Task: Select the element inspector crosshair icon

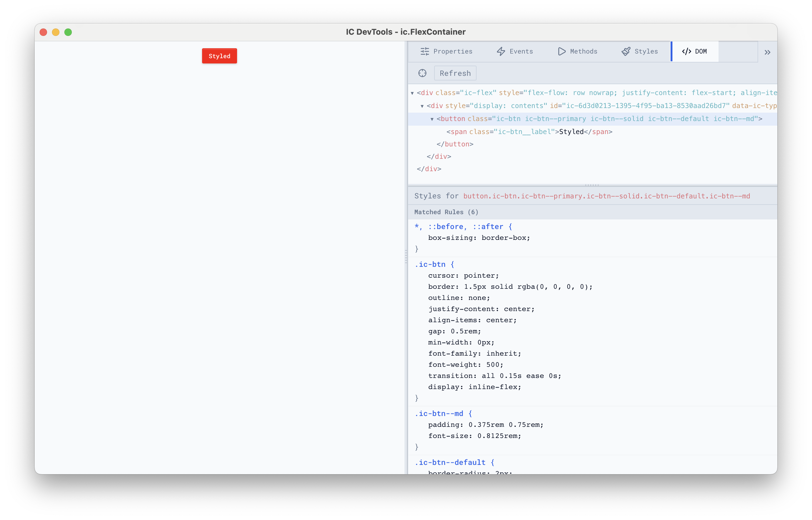Action: point(422,73)
